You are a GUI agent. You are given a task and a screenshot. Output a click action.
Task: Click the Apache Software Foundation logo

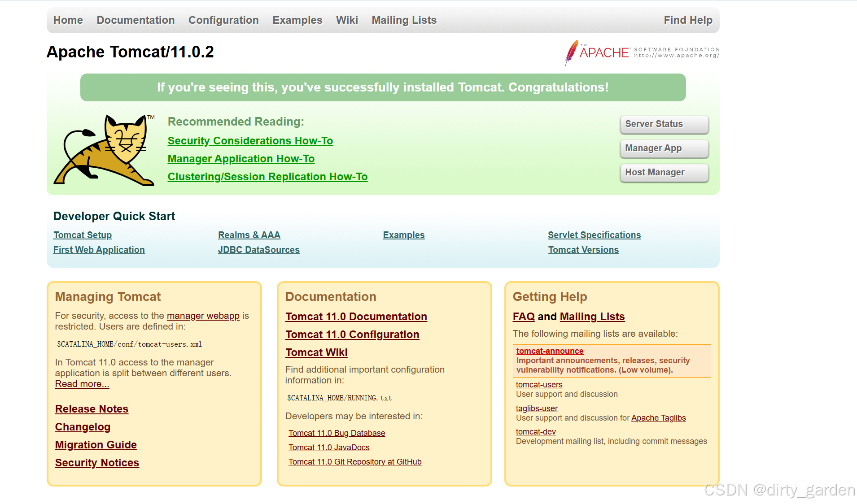(x=642, y=53)
